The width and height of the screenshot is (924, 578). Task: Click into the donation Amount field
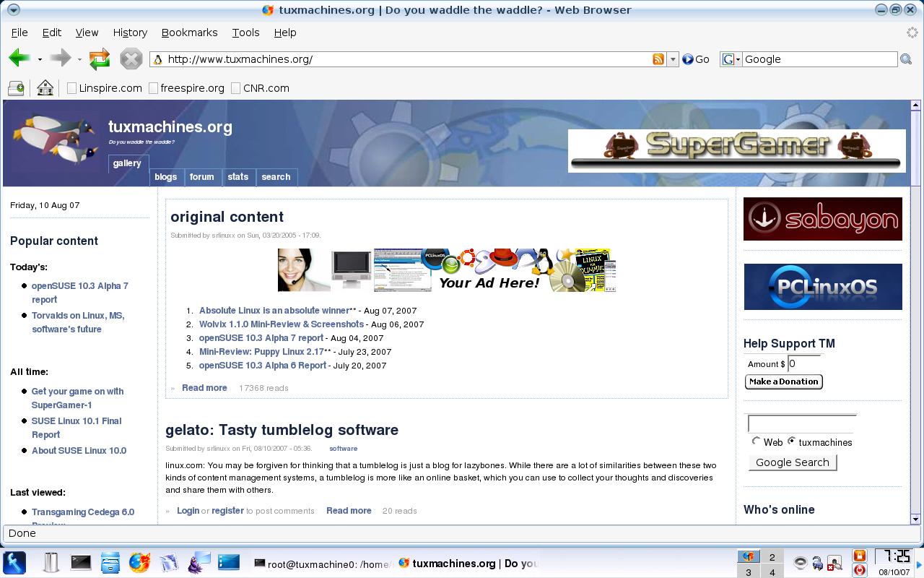click(804, 364)
